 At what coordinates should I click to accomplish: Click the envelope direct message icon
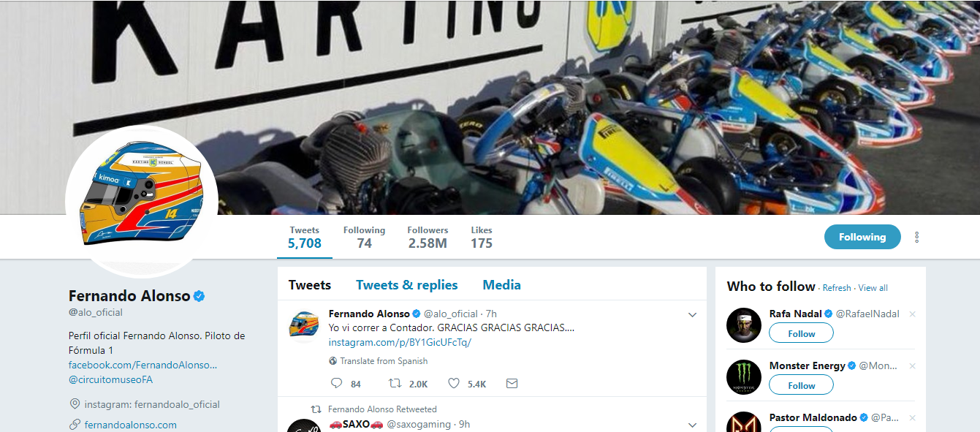[x=512, y=383]
